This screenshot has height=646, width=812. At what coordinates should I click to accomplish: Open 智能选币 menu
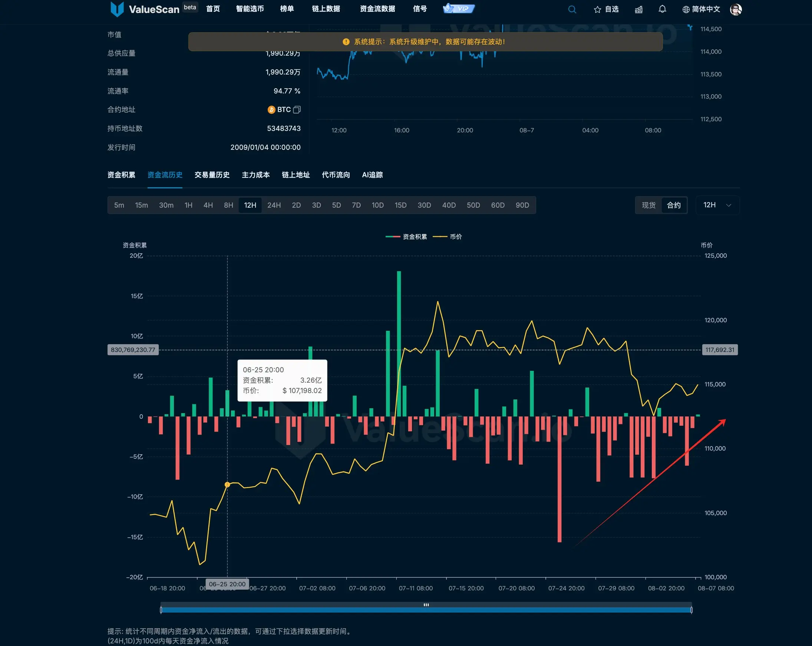click(x=250, y=9)
